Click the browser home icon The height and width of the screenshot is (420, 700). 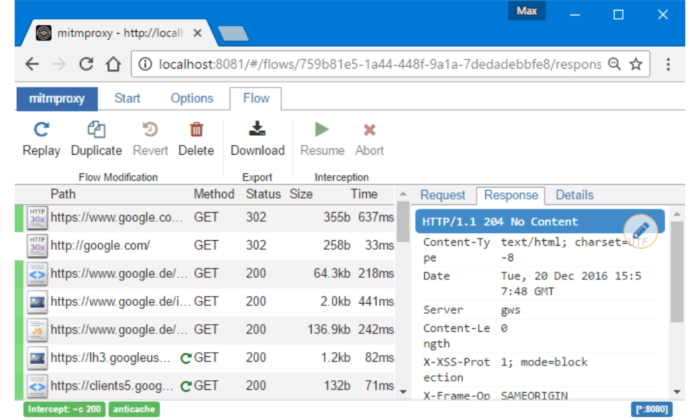tap(113, 65)
